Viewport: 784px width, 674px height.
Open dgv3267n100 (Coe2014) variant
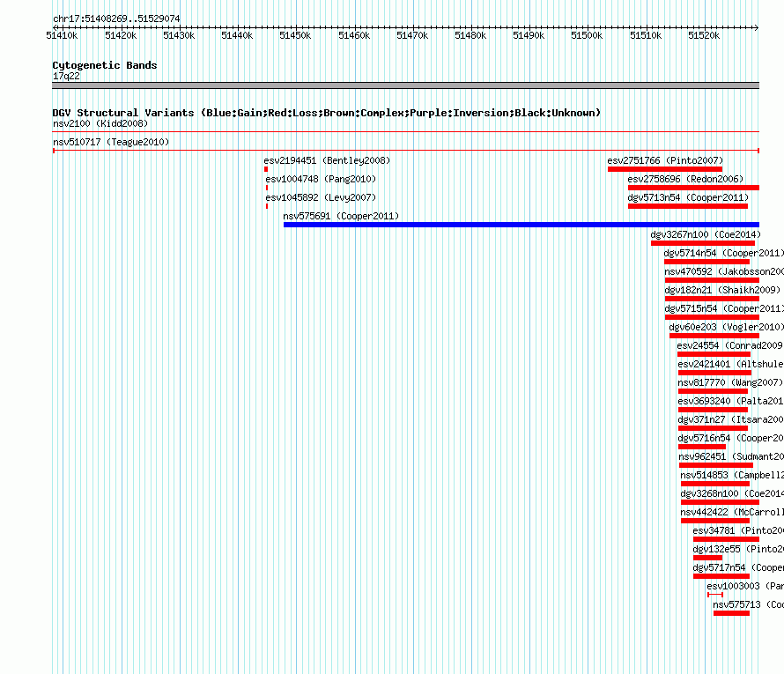coord(706,234)
